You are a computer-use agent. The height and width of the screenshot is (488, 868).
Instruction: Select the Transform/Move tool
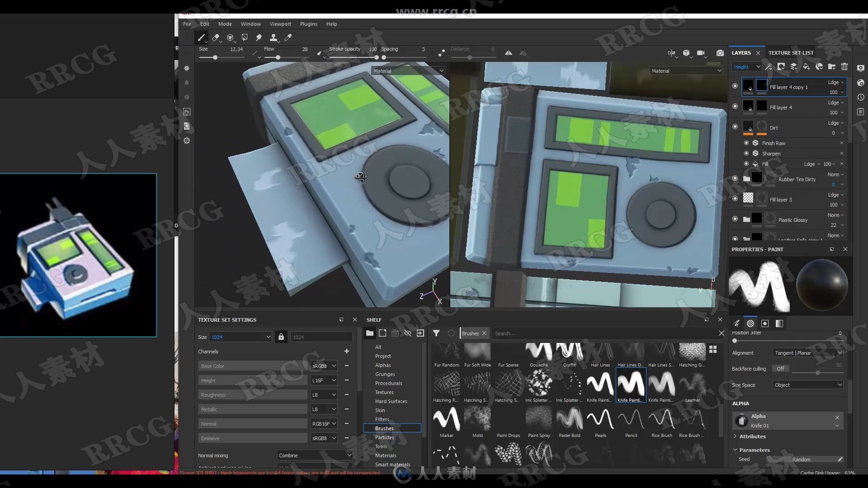[230, 38]
